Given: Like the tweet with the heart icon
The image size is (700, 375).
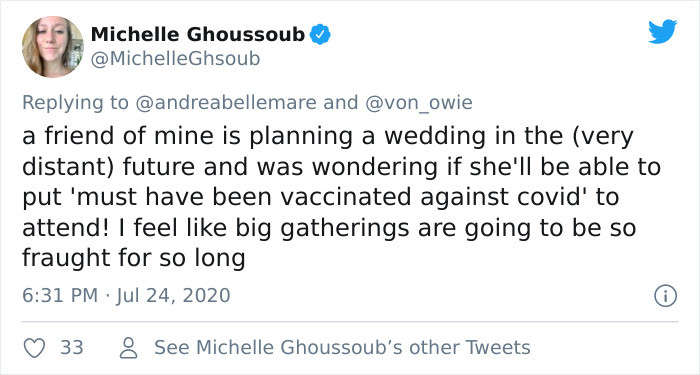Looking at the screenshot, I should coord(34,348).
